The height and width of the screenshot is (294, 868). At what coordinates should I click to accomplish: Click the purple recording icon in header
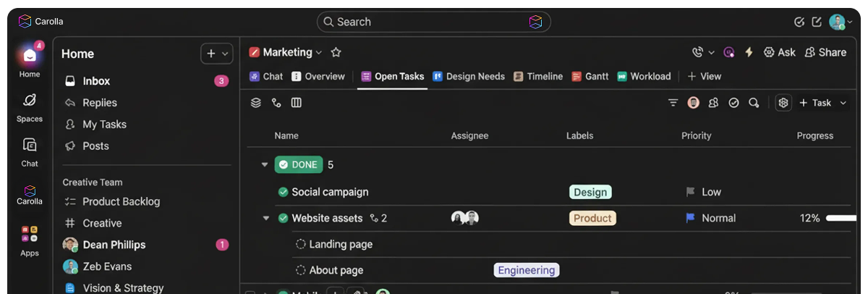point(729,52)
